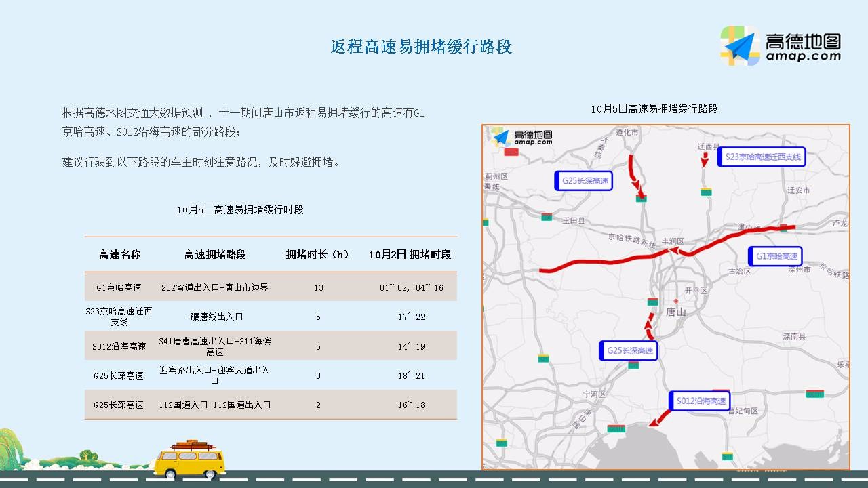Select the G1京哈高速 map label
This screenshot has height=488, width=868.
(x=775, y=256)
